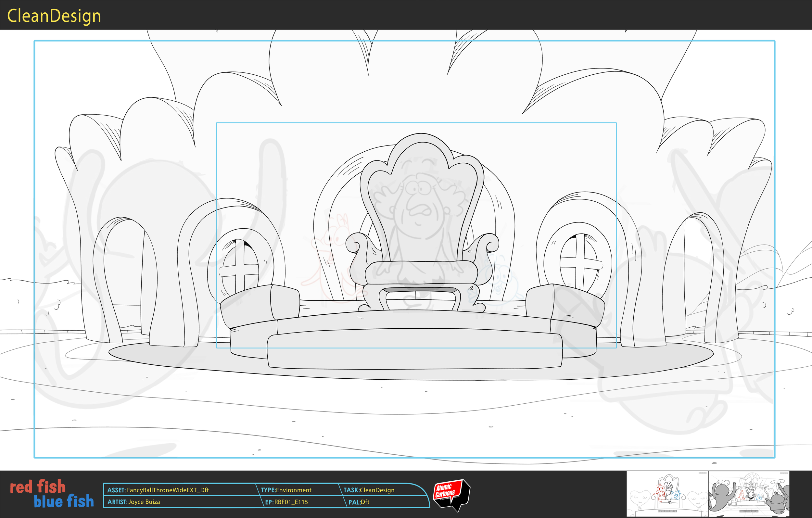The image size is (812, 518).
Task: Click the RBF01_E115_095_12 frame label
Action: click(x=668, y=511)
